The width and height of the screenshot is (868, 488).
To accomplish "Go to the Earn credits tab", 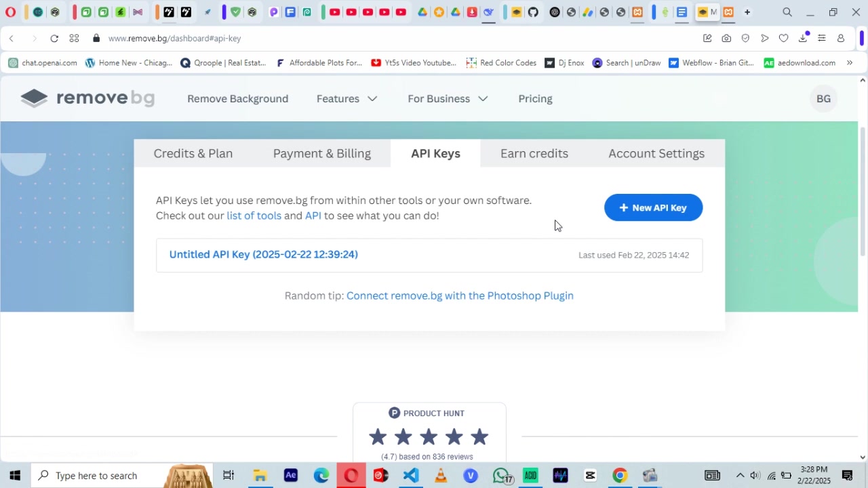I will (x=534, y=153).
